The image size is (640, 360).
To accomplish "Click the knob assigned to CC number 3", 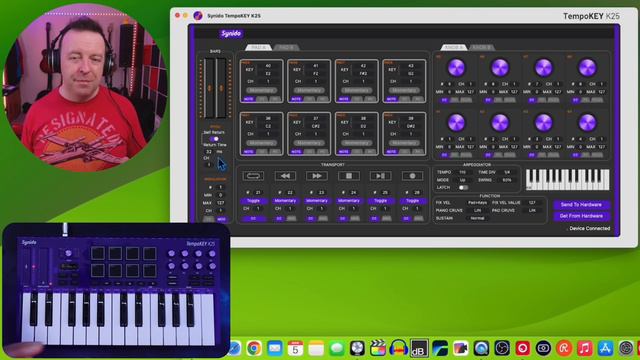I will point(544,122).
